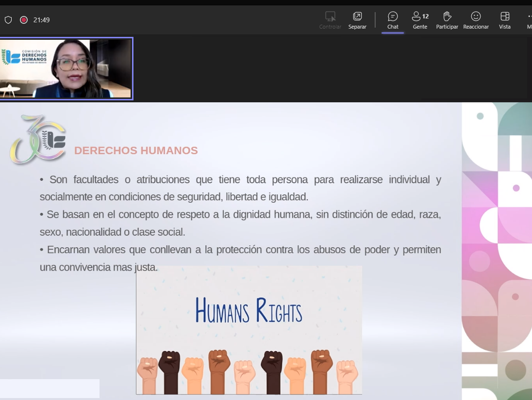
Task: Click the participant count number 12
Action: pos(426,16)
